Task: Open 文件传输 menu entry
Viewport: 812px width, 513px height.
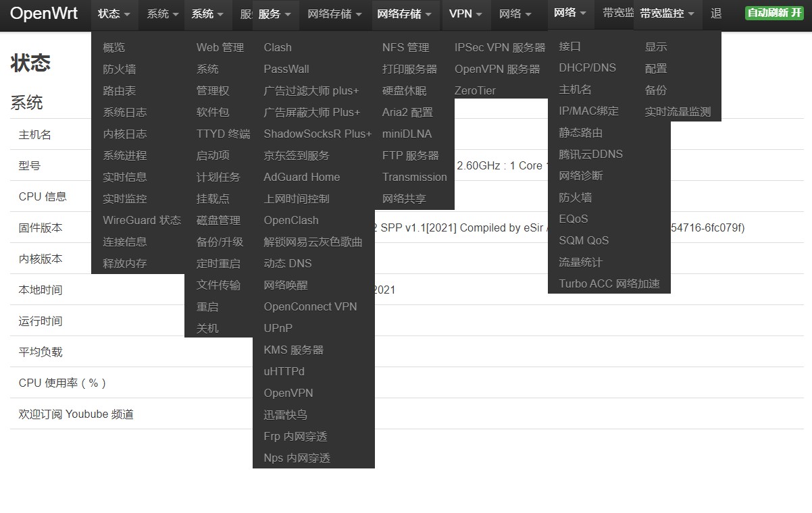Action: coord(218,285)
